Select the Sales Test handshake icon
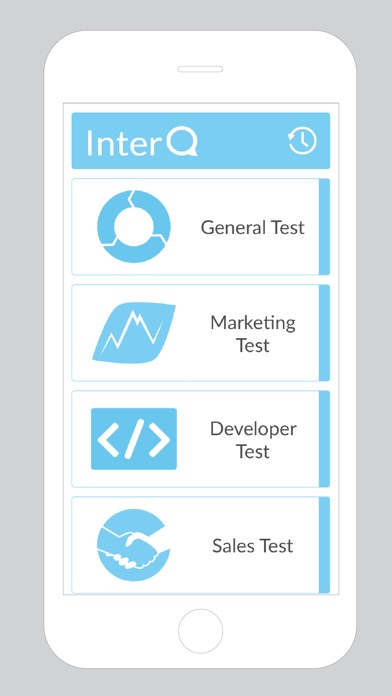 coord(133,545)
